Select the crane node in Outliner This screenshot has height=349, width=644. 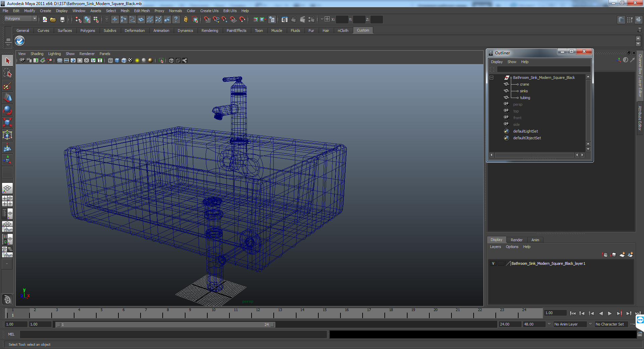coord(525,84)
